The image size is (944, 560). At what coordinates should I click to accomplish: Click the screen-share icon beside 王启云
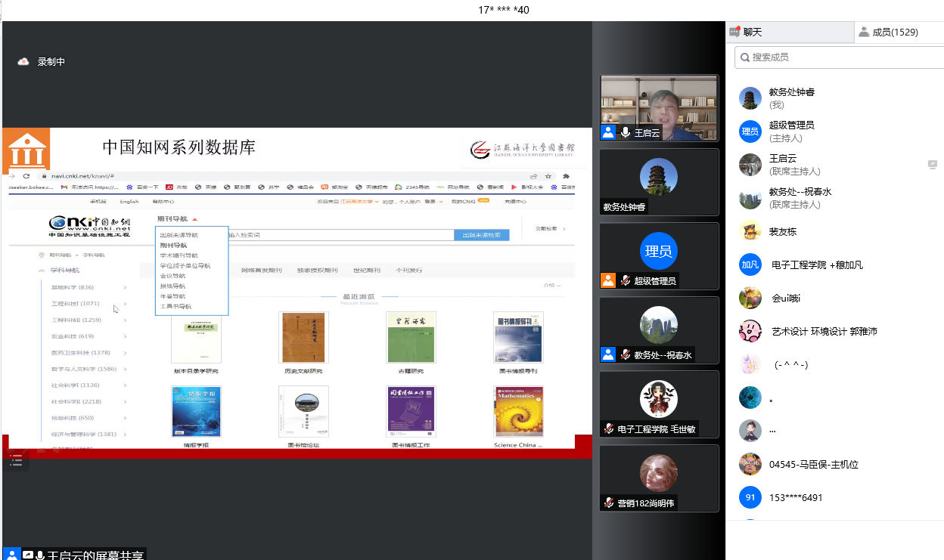[x=28, y=555]
